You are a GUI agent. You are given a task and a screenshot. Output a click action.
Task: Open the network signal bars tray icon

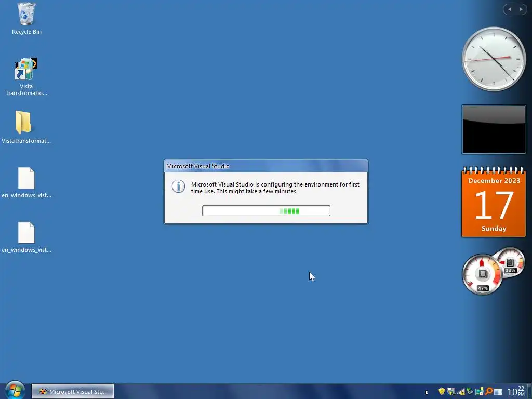[461, 392]
